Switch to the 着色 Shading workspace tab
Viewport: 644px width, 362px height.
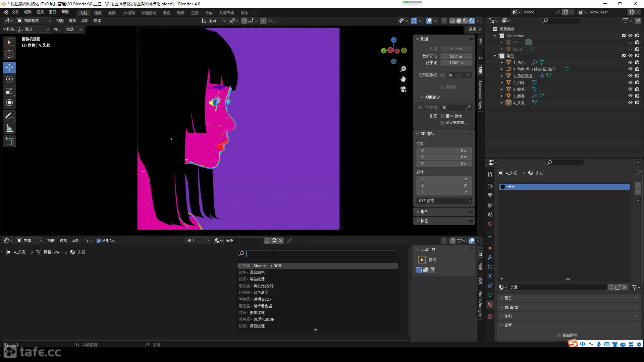[x=167, y=13]
